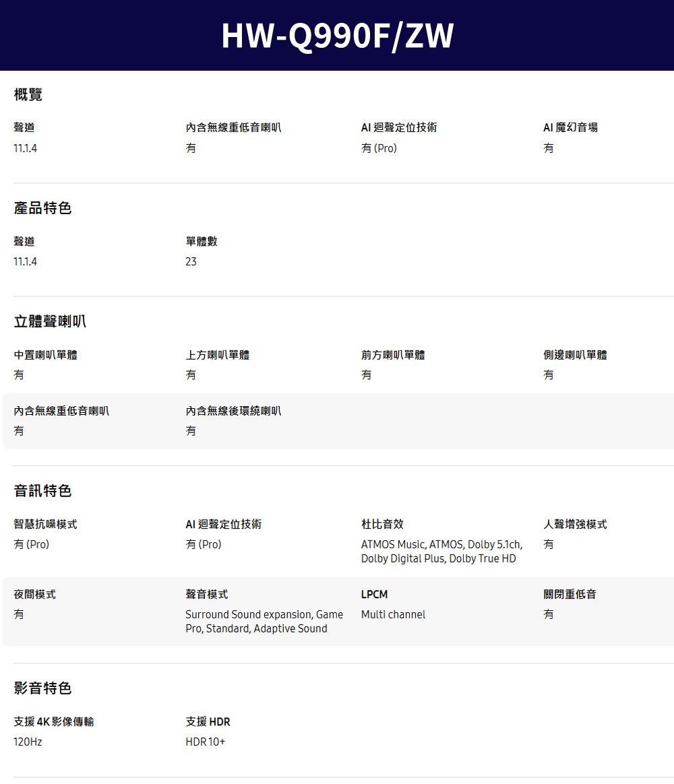Select the 11.1.4 value under 概覽

(25, 148)
